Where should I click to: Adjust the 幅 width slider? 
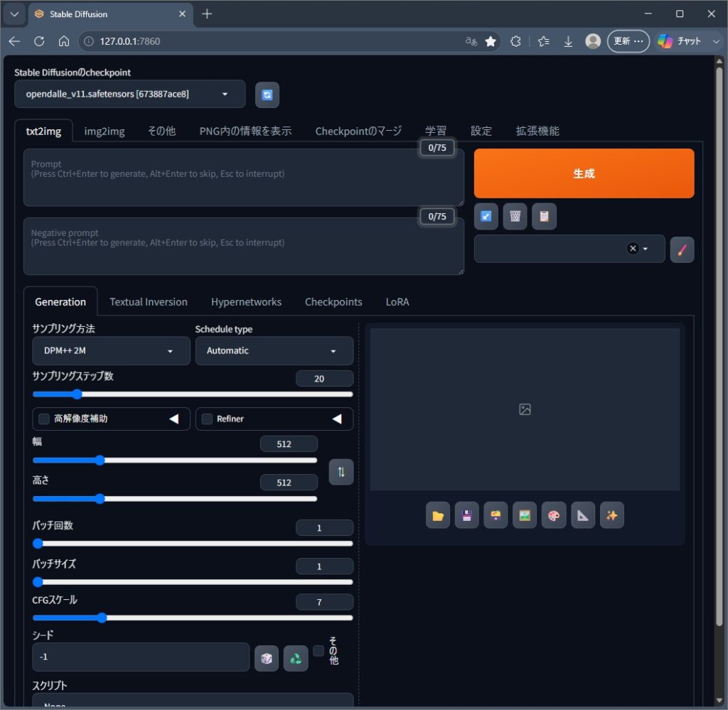click(x=175, y=461)
